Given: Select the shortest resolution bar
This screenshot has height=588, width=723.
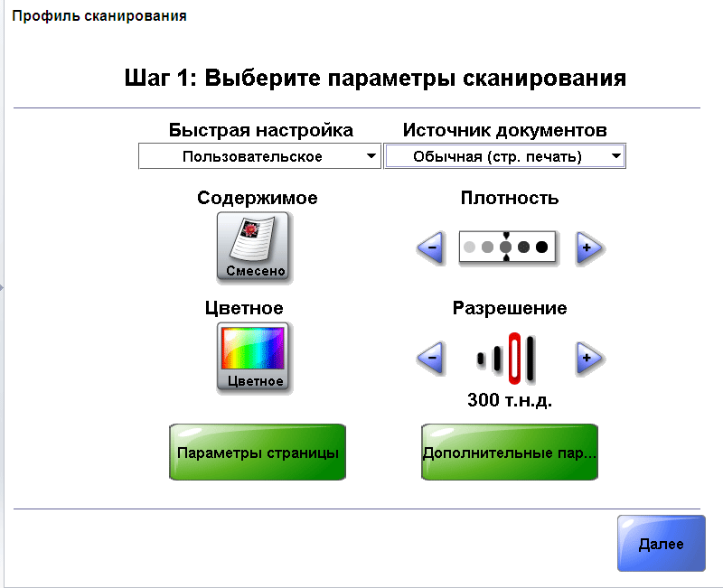Looking at the screenshot, I should 481,359.
